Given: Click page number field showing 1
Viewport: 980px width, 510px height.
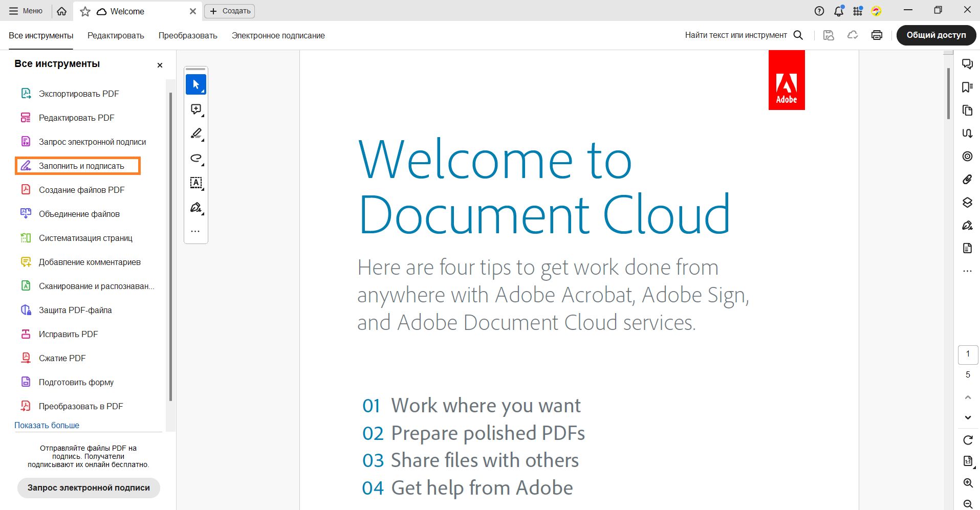Looking at the screenshot, I should coord(968,354).
